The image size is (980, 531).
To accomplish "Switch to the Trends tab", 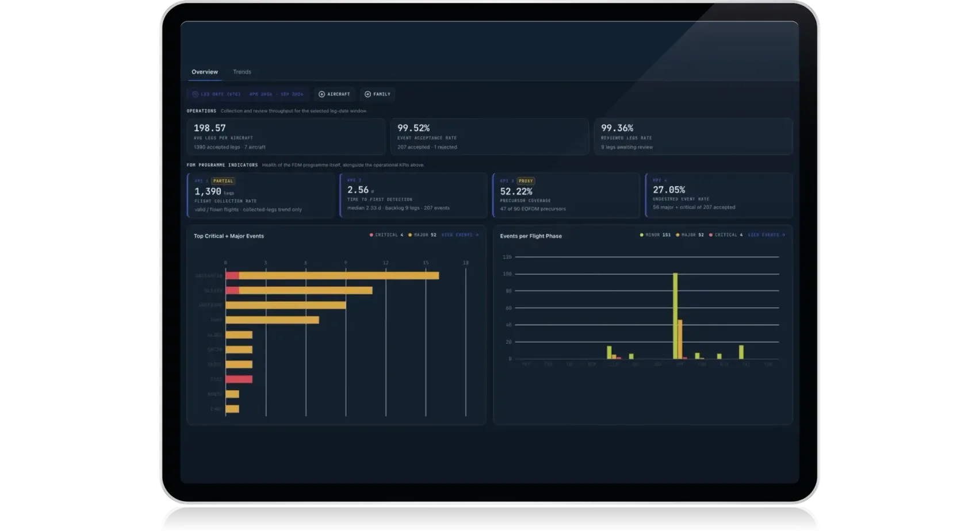I will point(242,72).
